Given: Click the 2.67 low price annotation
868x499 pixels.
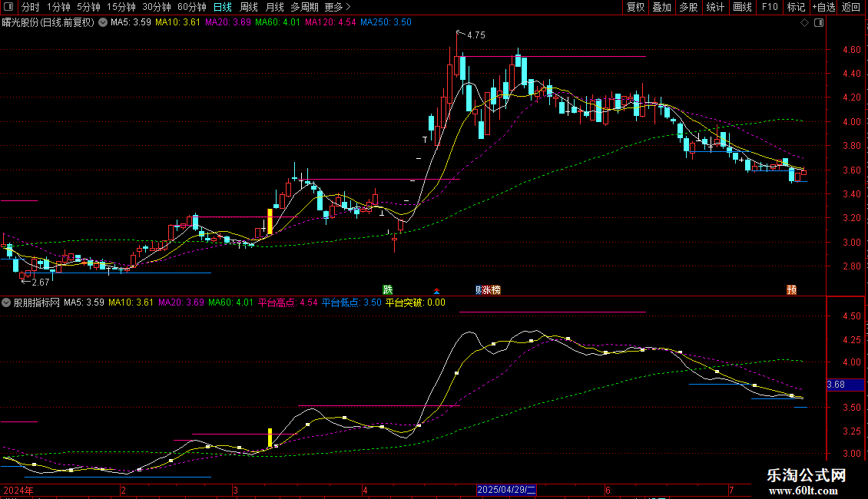Looking at the screenshot, I should 41,283.
